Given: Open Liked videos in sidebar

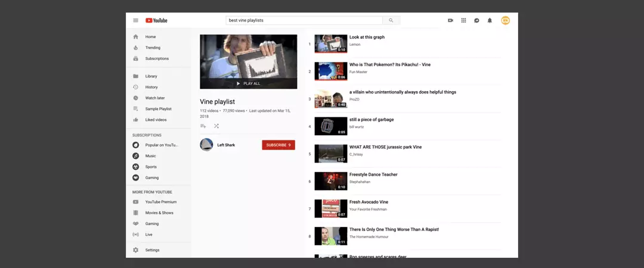Looking at the screenshot, I should point(156,120).
